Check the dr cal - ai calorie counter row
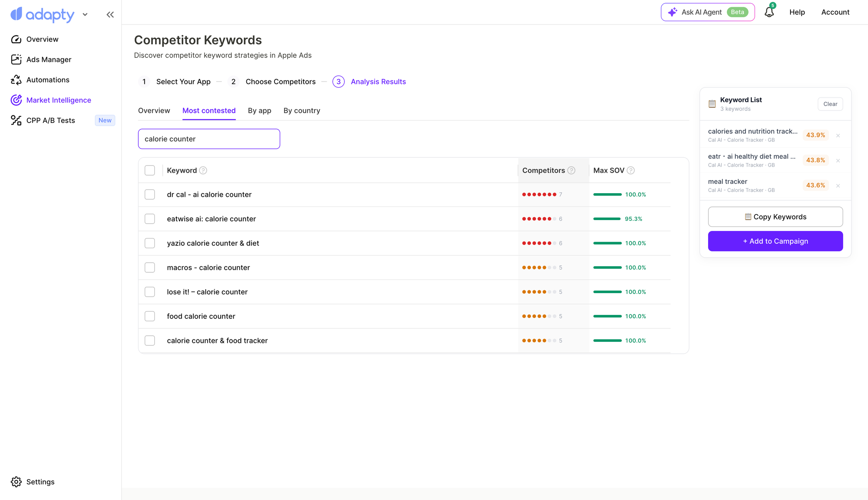 coord(150,194)
